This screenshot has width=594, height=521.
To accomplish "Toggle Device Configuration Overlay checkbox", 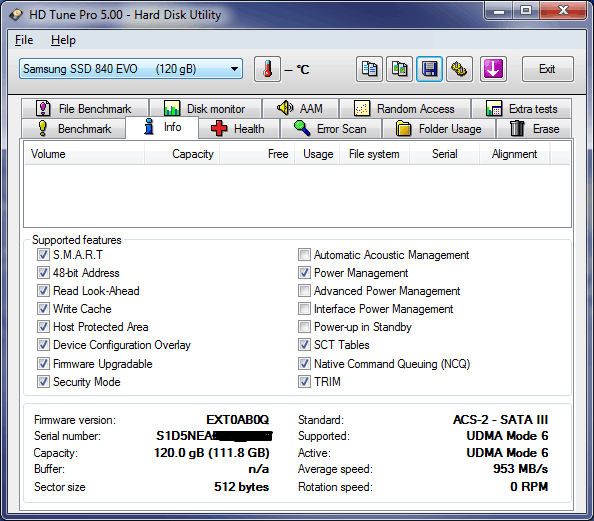I will [43, 345].
